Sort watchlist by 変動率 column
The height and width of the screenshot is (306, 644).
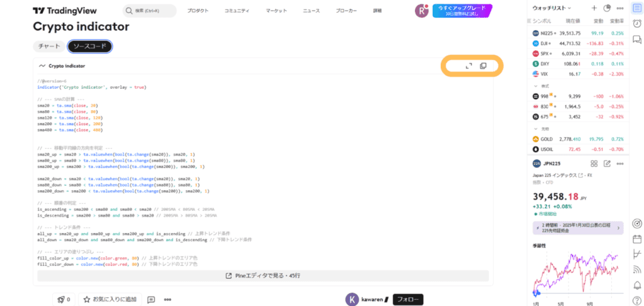pos(616,21)
